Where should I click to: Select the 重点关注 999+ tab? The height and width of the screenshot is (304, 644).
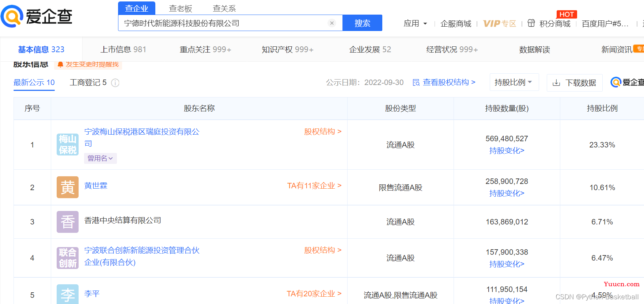tap(205, 49)
